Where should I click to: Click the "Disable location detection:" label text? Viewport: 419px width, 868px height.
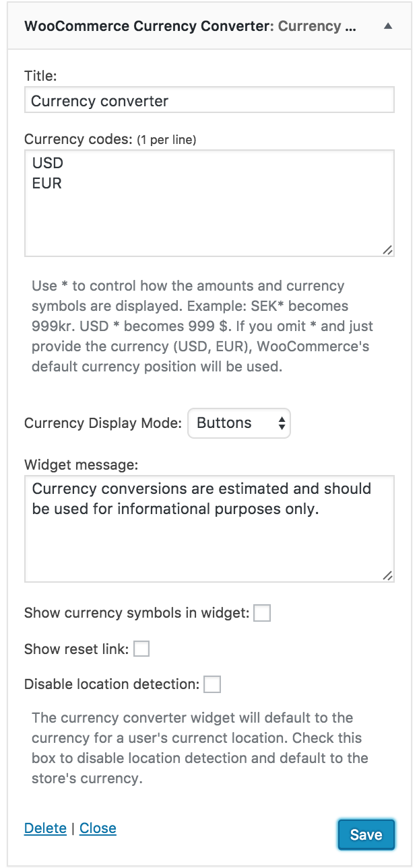click(112, 684)
